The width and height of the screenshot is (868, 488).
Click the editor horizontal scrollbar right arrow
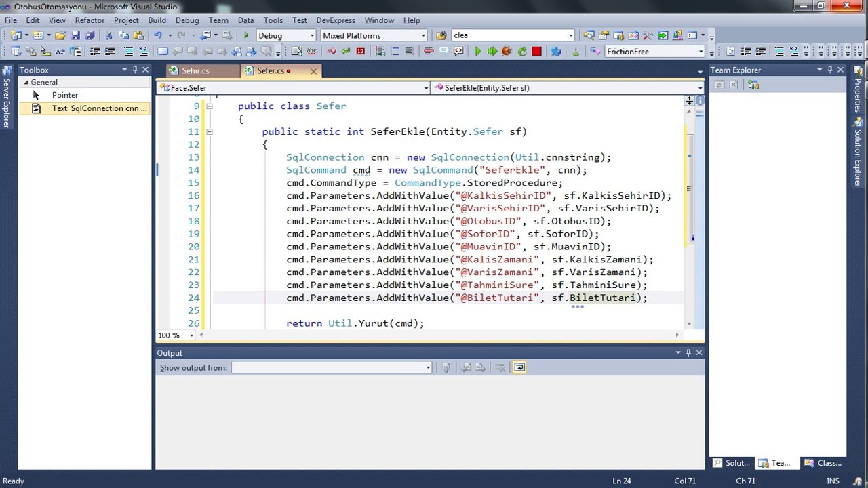677,335
